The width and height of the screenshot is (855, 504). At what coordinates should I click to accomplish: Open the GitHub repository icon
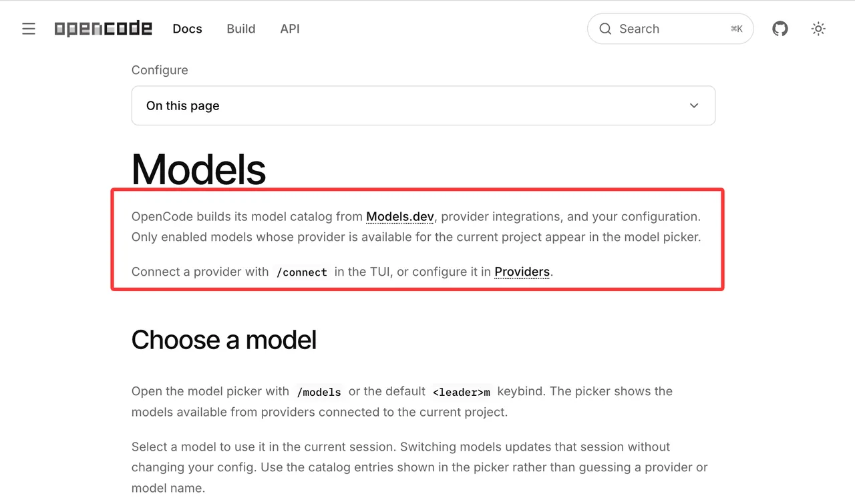[x=780, y=29]
